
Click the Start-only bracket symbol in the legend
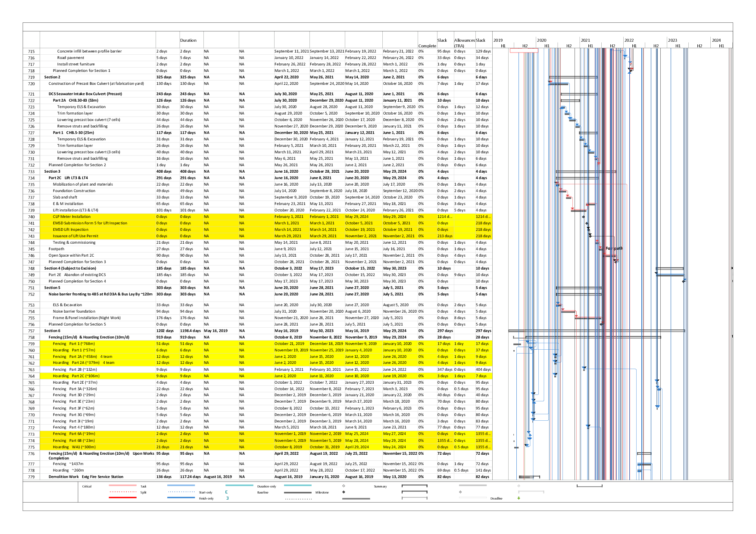coord(226,492)
